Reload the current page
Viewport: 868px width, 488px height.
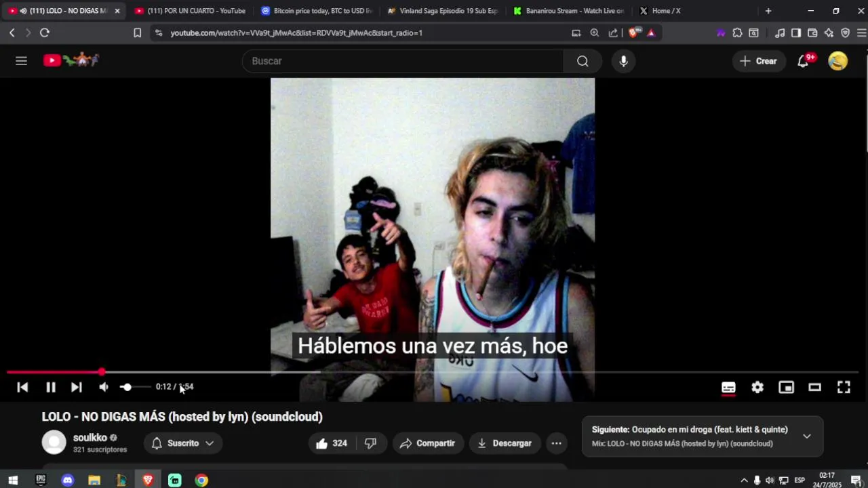45,33
